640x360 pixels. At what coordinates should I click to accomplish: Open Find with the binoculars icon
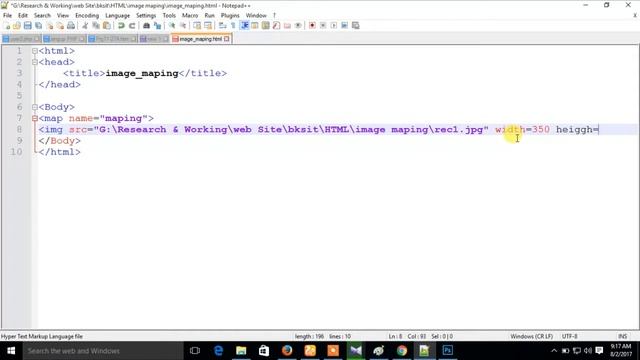(146, 26)
